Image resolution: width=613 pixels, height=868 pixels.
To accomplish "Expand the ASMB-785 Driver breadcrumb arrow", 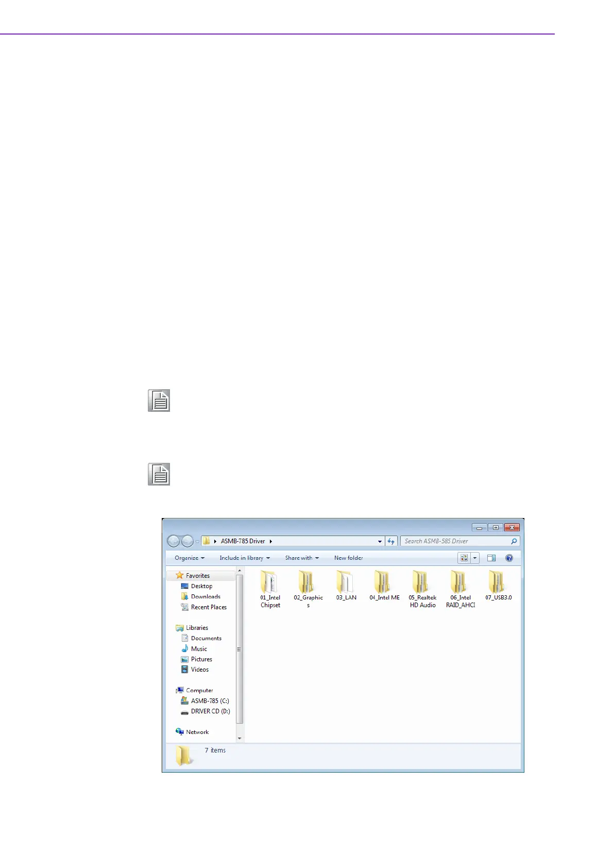I will [270, 541].
